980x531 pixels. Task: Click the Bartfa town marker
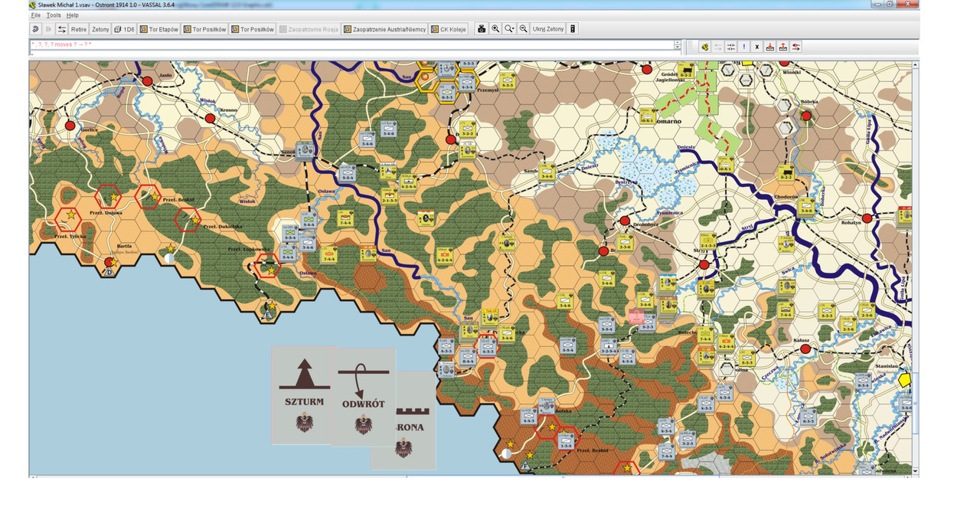coord(109,263)
